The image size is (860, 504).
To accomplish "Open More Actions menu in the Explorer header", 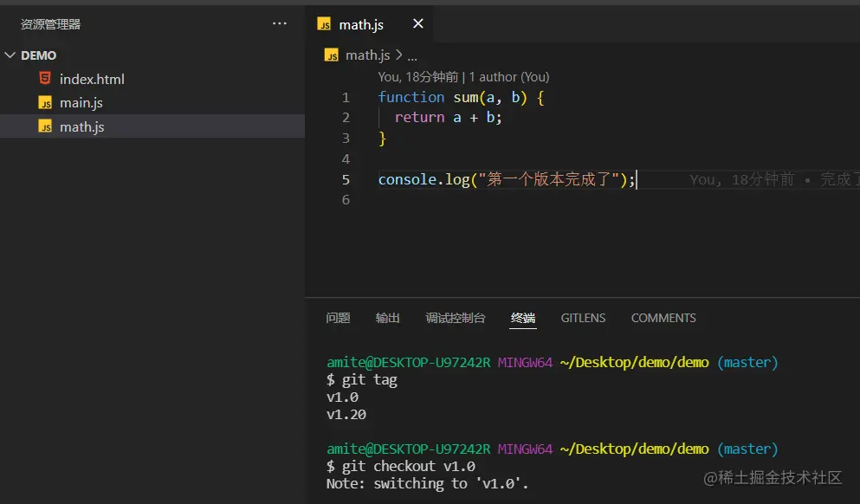I will pos(279,23).
